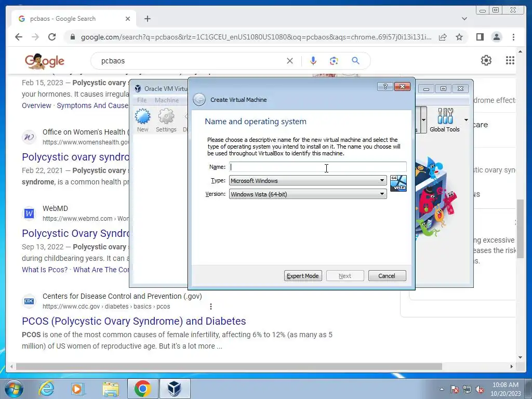Open the tab search chevron in Chrome

pos(464,19)
